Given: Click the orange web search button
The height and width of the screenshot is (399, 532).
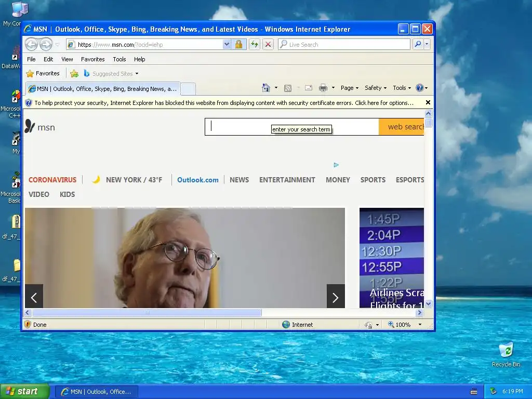Looking at the screenshot, I should coord(402,127).
